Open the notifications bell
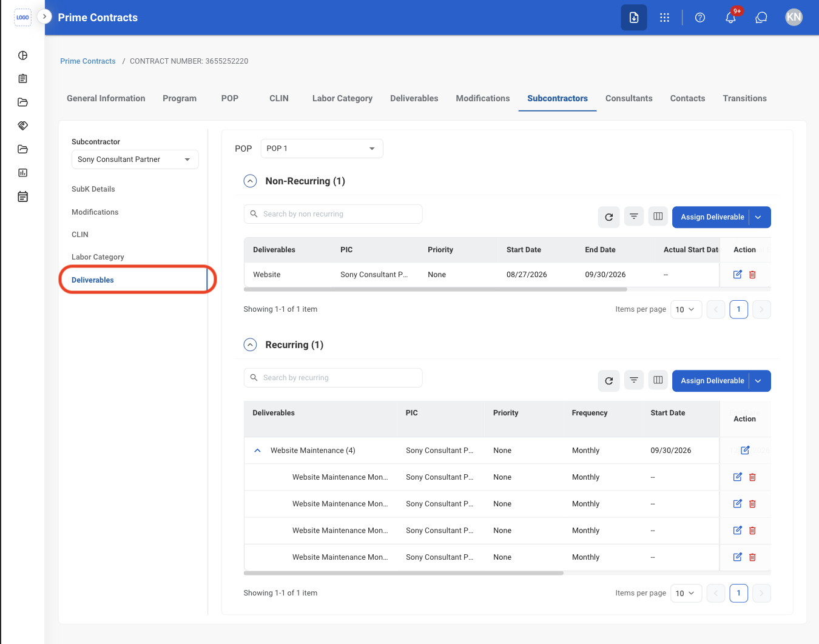 tap(730, 18)
